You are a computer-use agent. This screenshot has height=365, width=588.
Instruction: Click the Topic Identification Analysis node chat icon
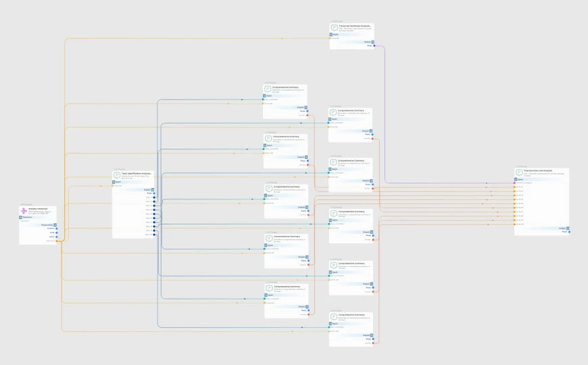117,175
